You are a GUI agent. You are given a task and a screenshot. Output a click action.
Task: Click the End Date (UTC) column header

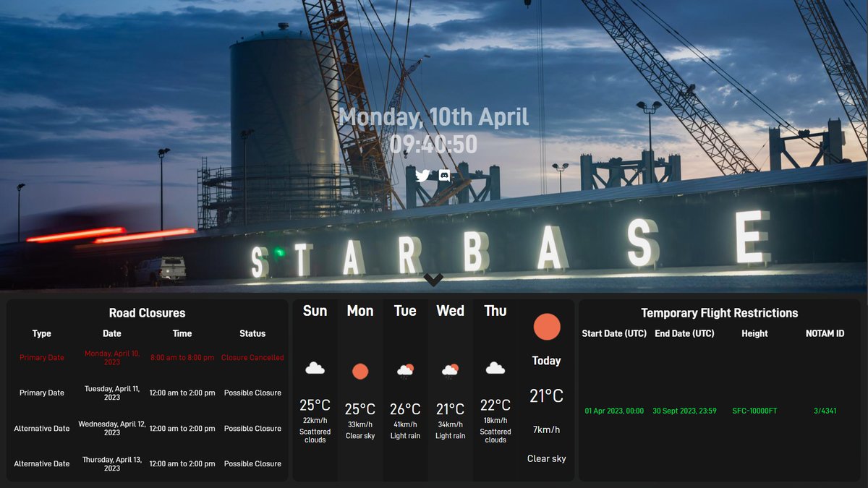(684, 333)
